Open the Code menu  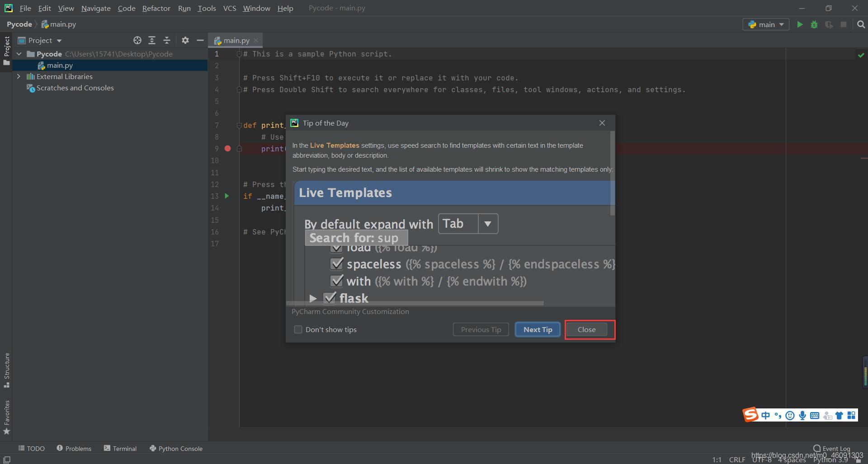(x=127, y=8)
